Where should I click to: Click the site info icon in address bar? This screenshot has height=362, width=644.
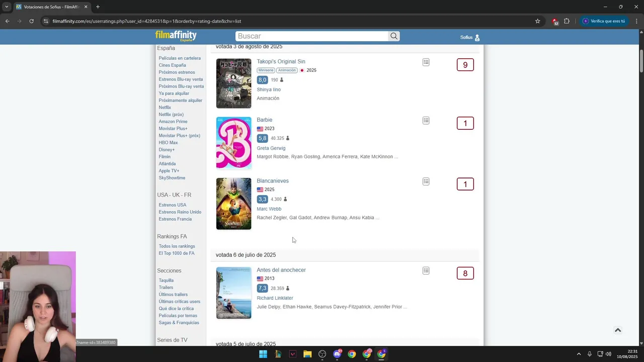coord(46,21)
